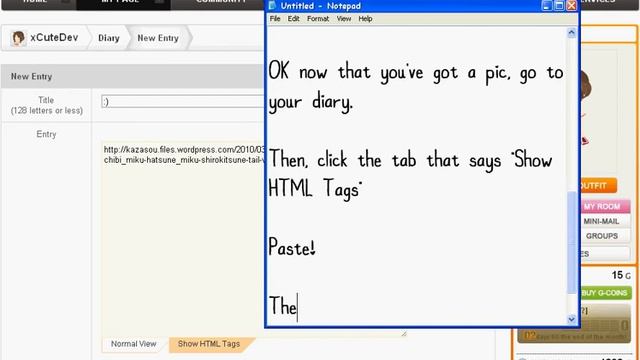
Task: Open the xCuteDev breadcrumb link
Action: (54, 38)
